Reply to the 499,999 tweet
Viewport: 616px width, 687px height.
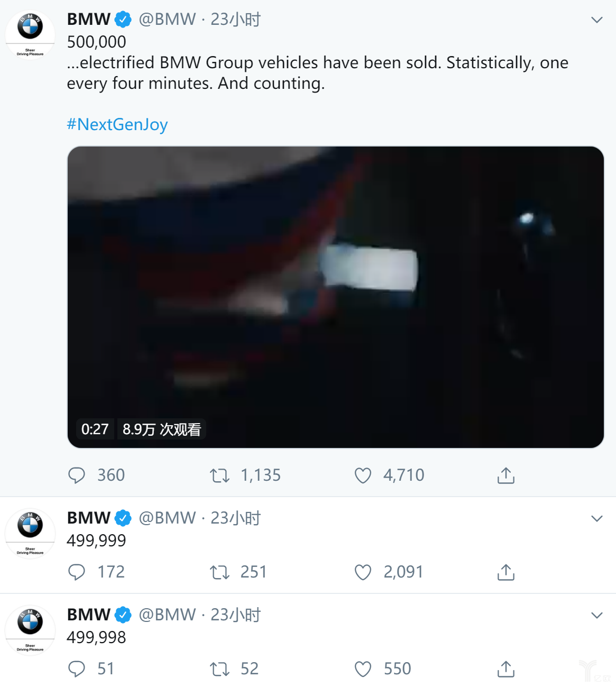pyautogui.click(x=77, y=572)
